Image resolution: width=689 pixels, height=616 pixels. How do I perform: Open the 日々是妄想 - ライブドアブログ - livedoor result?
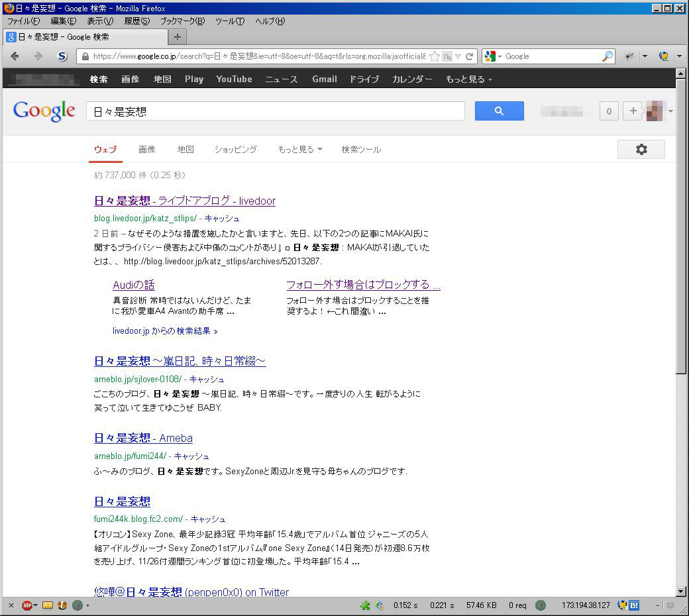[185, 201]
